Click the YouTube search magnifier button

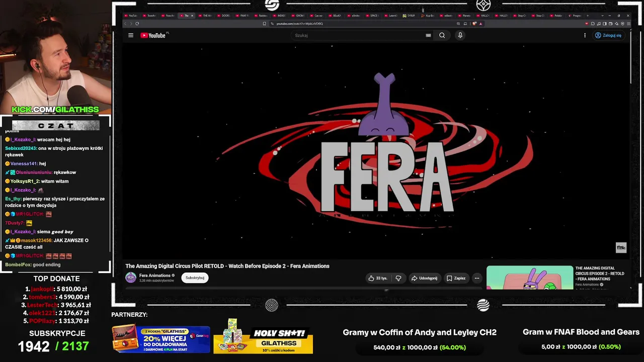coord(442,35)
